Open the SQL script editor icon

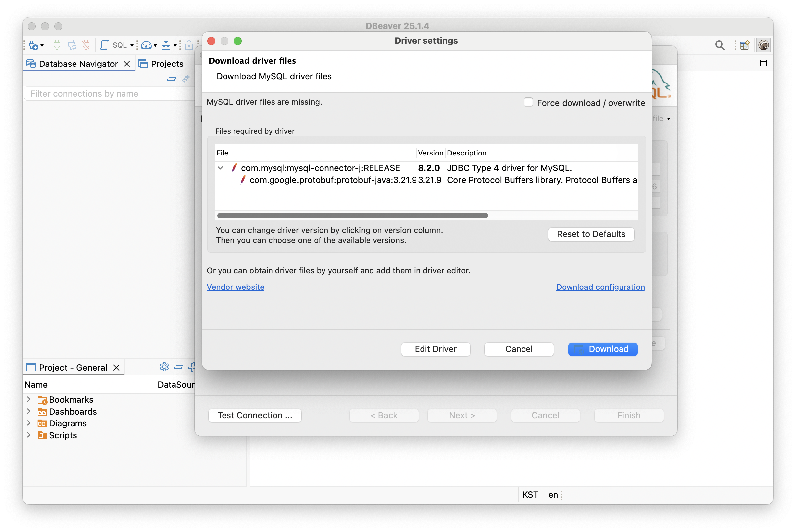point(104,45)
